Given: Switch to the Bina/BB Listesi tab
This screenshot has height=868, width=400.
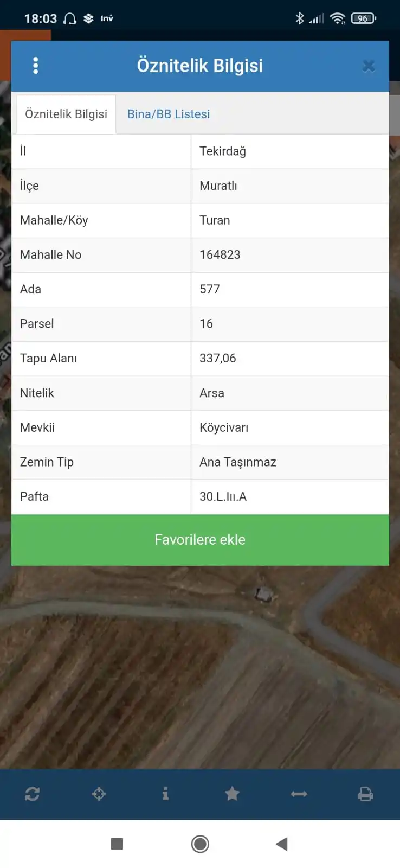Looking at the screenshot, I should coord(169,114).
